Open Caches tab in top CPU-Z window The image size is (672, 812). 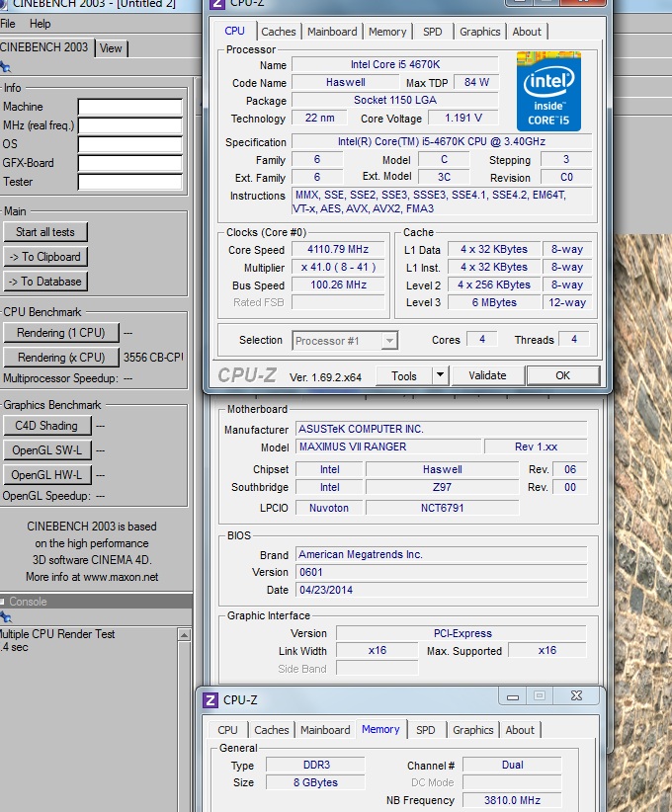279,32
